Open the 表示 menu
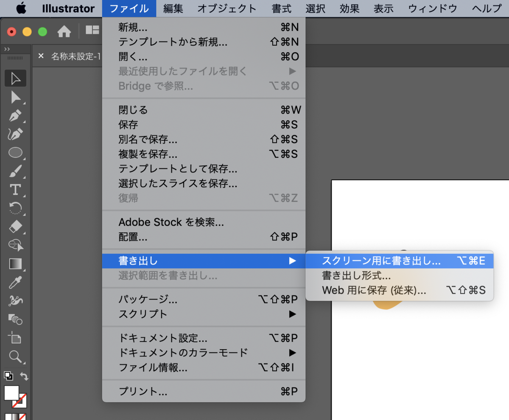Image resolution: width=509 pixels, height=420 pixels. pos(383,8)
